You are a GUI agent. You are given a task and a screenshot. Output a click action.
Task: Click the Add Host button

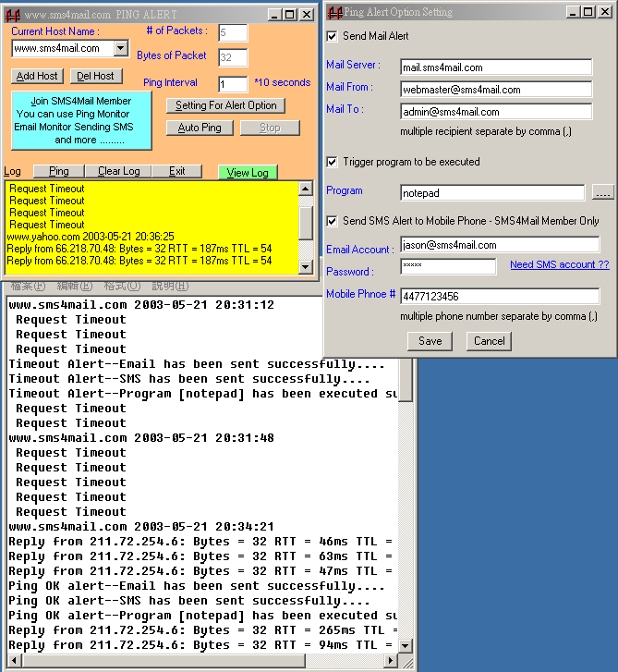[37, 77]
